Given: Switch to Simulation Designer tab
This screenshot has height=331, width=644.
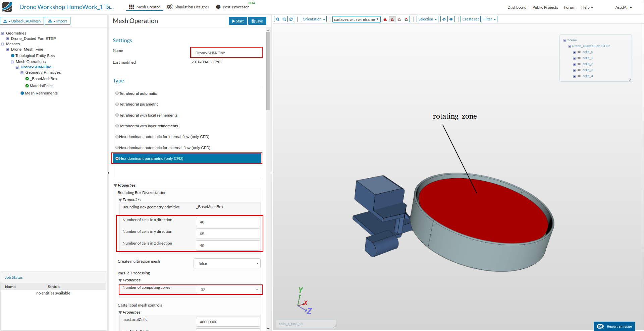Looking at the screenshot, I should 188,7.
